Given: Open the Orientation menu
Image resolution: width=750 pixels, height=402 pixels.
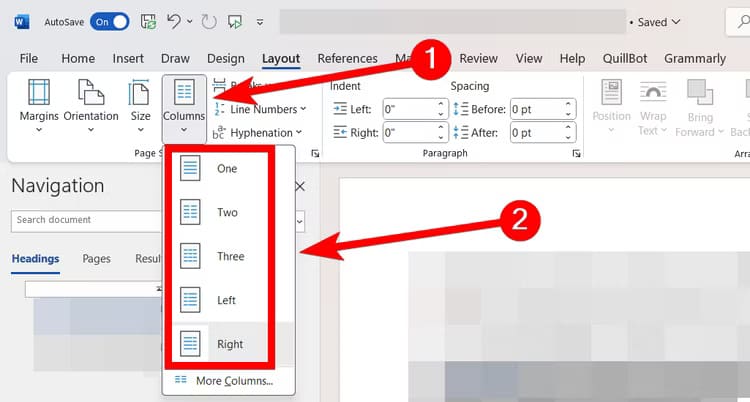Looking at the screenshot, I should (91, 106).
